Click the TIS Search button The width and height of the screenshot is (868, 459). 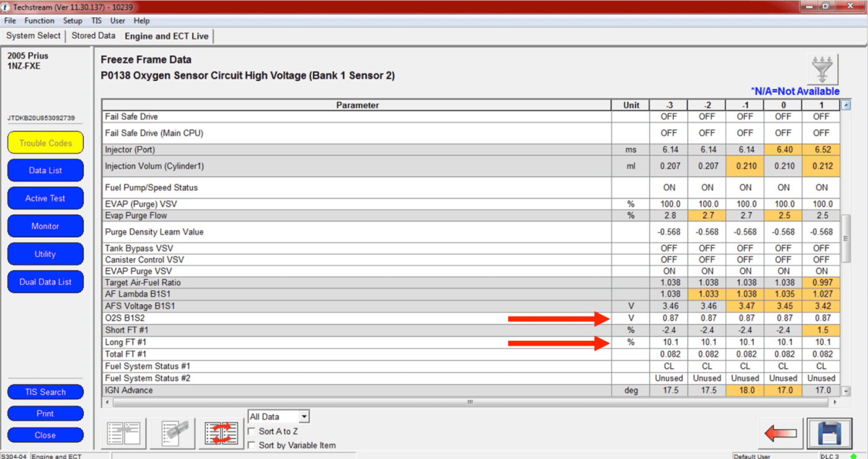pyautogui.click(x=45, y=392)
